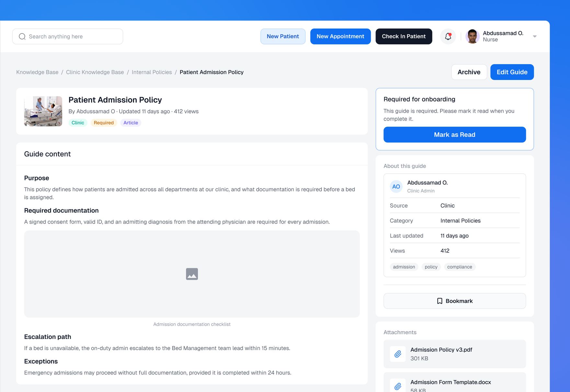Select the admission keyword tag
This screenshot has height=392, width=570.
(x=404, y=267)
